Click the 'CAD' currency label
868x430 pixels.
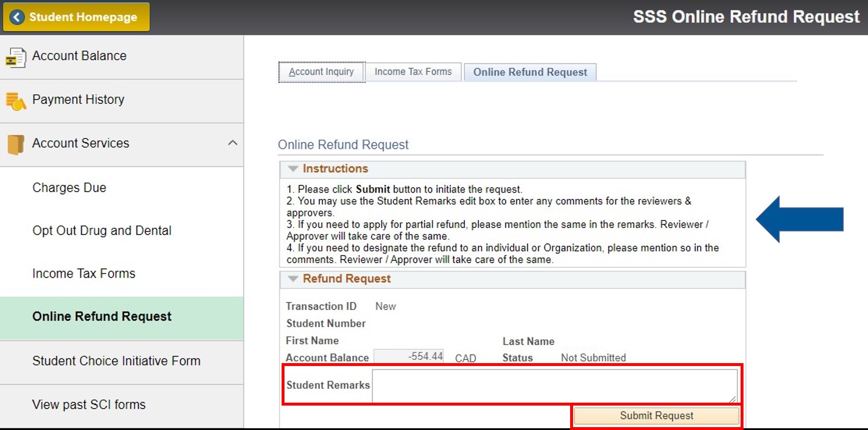[x=465, y=358]
